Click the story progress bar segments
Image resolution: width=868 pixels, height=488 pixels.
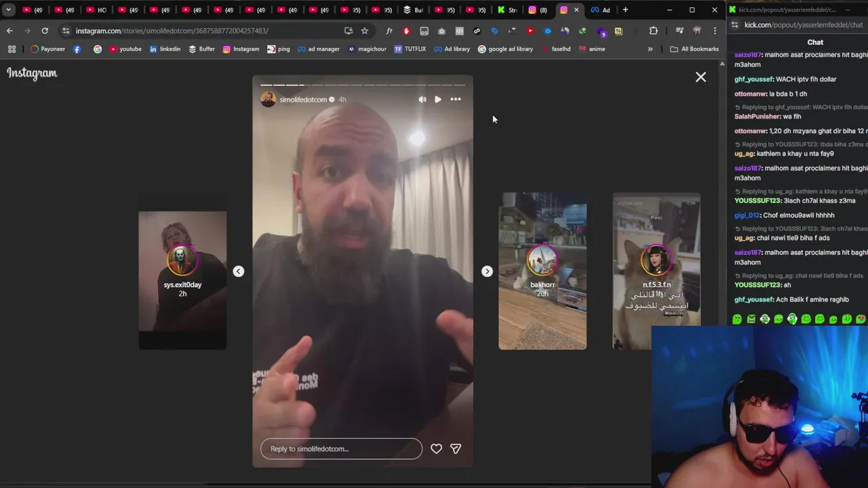click(363, 85)
